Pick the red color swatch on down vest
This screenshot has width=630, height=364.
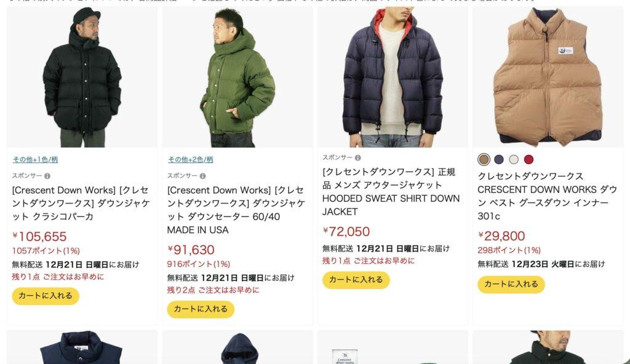coord(528,159)
